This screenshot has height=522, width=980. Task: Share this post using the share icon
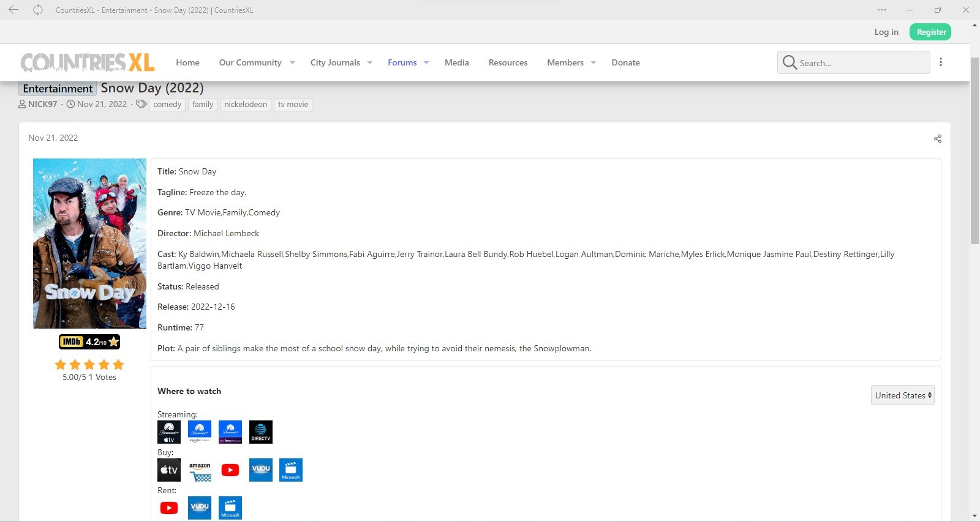[x=937, y=139]
